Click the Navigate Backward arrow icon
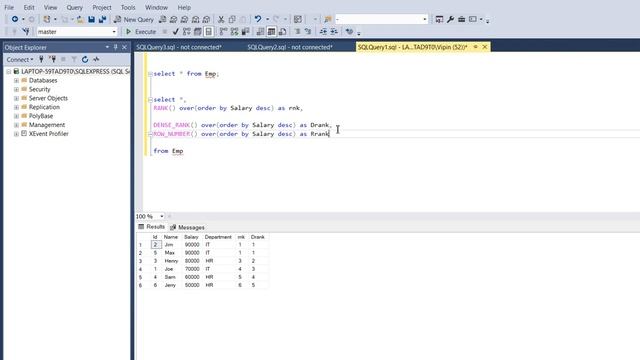 pos(15,19)
